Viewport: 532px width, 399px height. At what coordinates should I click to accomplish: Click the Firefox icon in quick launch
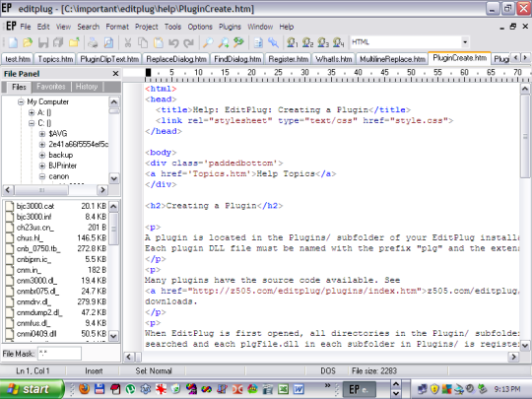point(84,389)
